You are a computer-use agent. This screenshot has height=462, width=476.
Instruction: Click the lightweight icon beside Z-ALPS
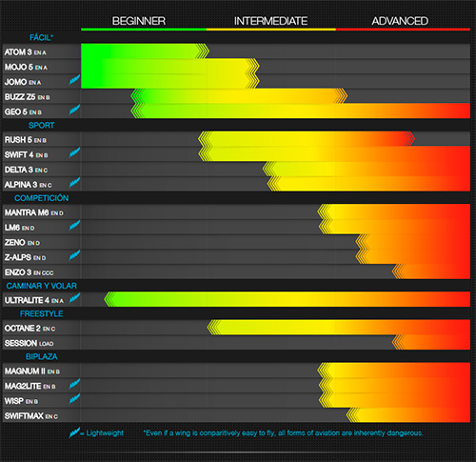tap(74, 255)
